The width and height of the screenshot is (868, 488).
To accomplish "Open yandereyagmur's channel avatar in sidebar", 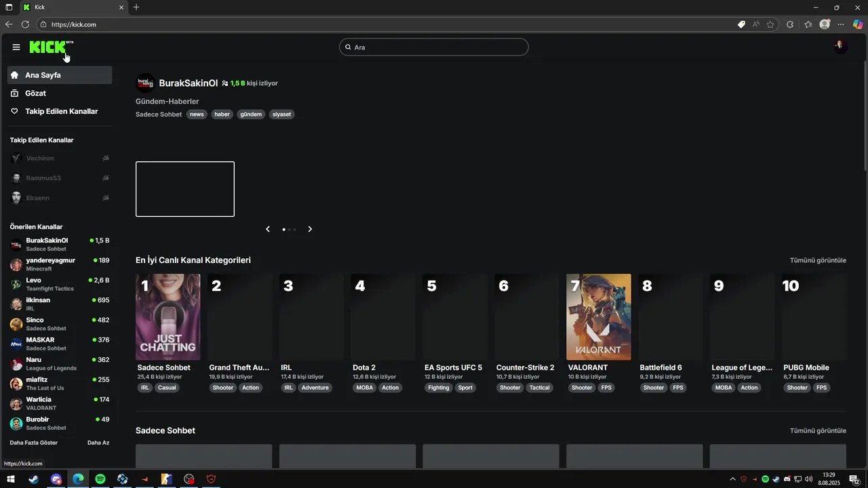I will click(16, 264).
